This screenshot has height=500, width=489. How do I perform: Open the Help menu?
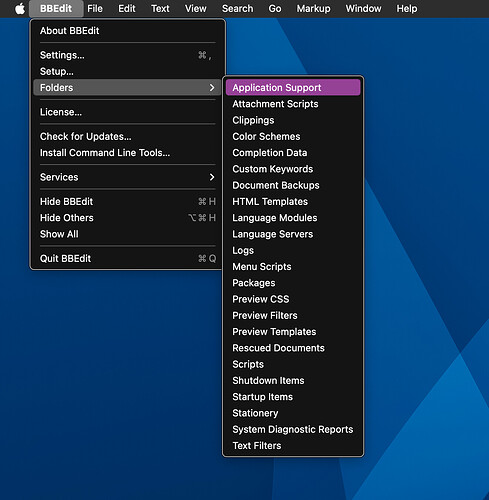pos(407,9)
